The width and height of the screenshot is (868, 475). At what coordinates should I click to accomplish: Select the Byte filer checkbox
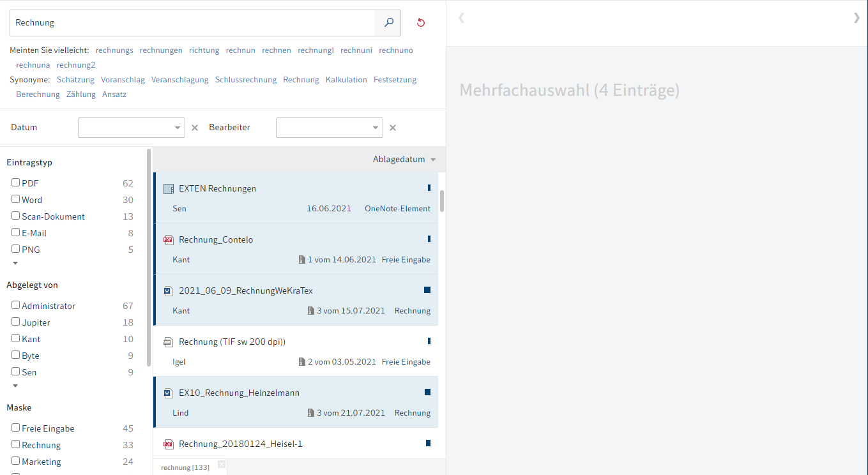pyautogui.click(x=16, y=355)
